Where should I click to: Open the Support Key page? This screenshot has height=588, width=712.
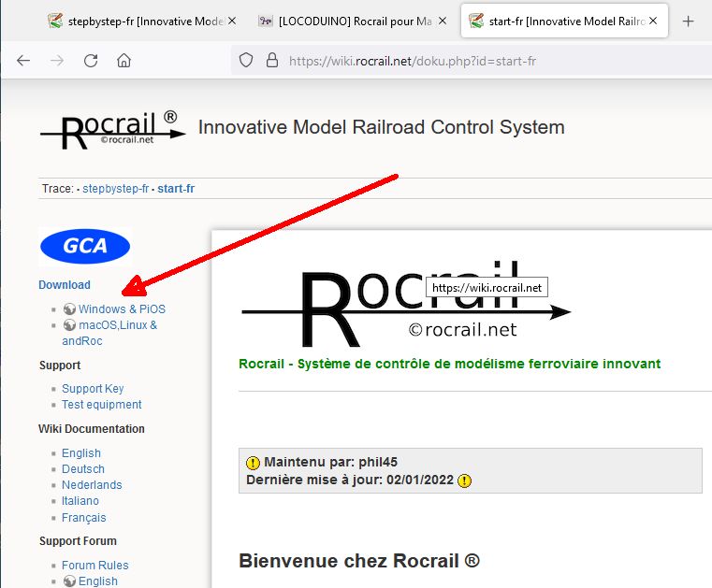click(93, 389)
